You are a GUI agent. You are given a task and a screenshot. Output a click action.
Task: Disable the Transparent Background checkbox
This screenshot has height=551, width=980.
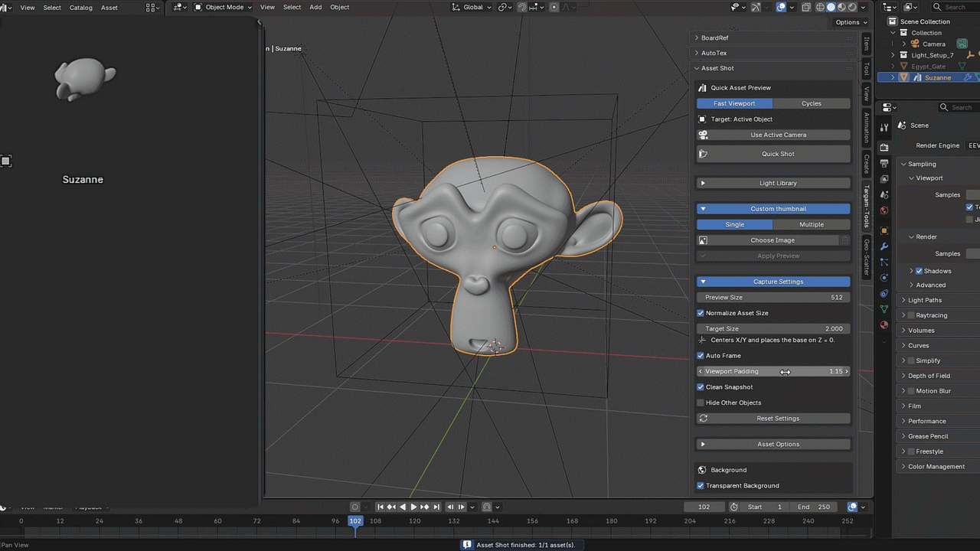701,486
